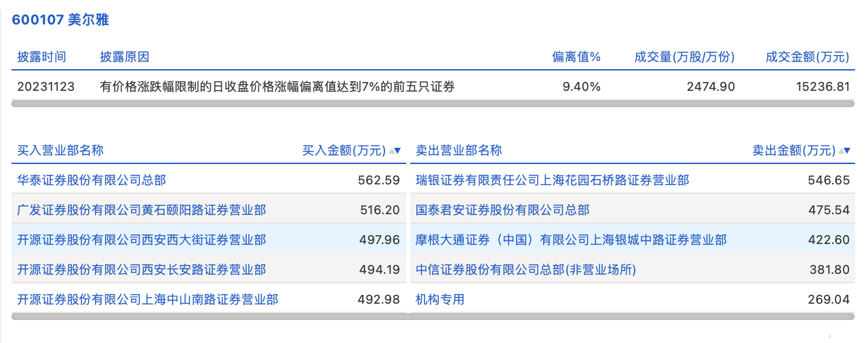Select 中信证券总部(非营业场所) seller link
This screenshot has width=868, height=343.
coord(526,270)
